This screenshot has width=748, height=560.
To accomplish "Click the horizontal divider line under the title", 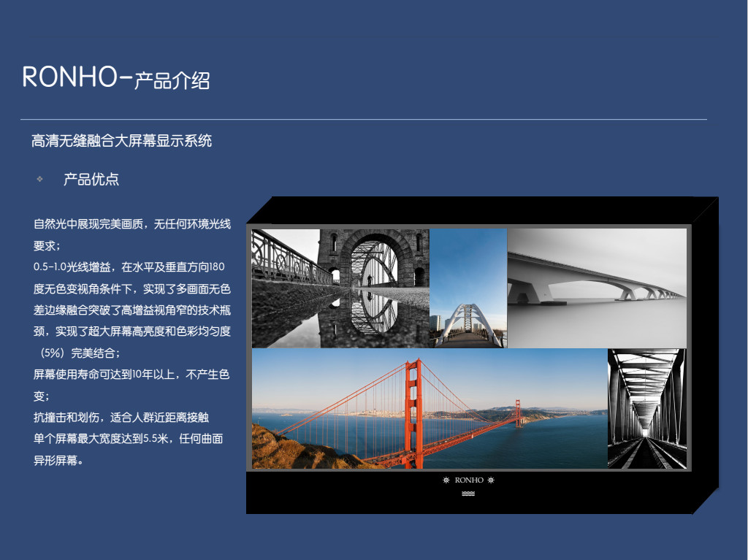I will pyautogui.click(x=363, y=119).
